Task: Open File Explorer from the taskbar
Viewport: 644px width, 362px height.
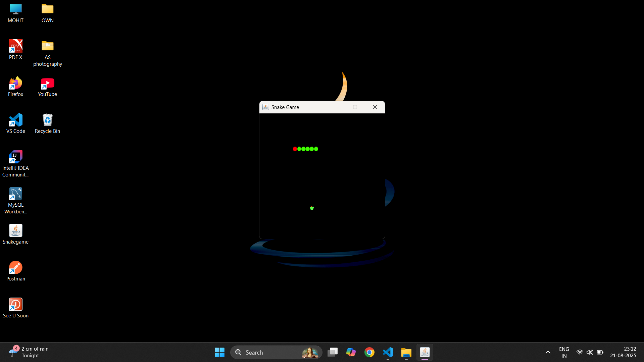Action: [x=406, y=352]
